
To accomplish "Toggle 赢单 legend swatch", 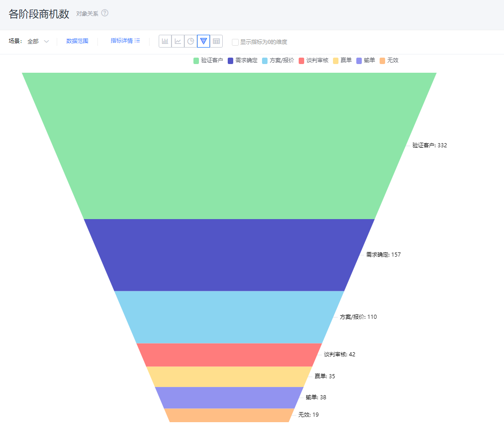I will pyautogui.click(x=336, y=61).
